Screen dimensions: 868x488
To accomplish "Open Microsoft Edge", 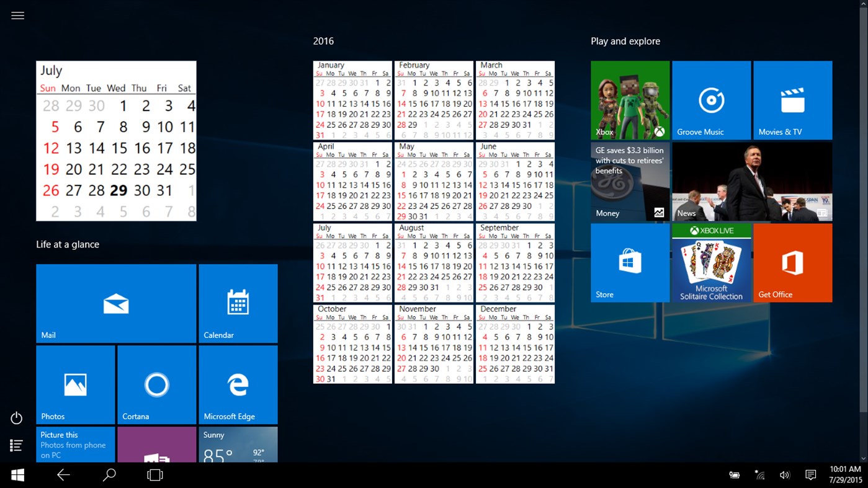I will pyautogui.click(x=238, y=384).
